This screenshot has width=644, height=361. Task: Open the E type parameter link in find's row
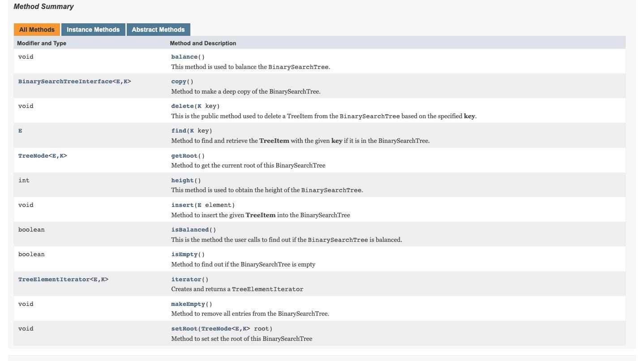(20, 130)
